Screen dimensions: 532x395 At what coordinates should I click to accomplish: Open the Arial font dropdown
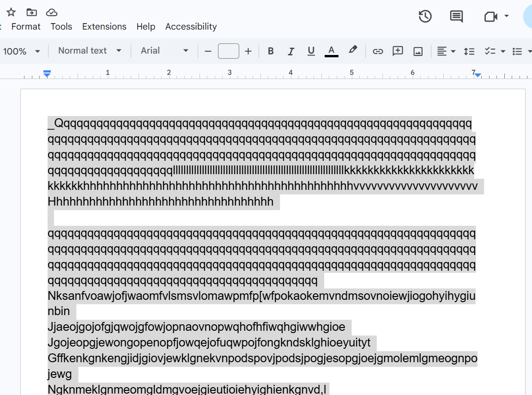[x=164, y=51]
